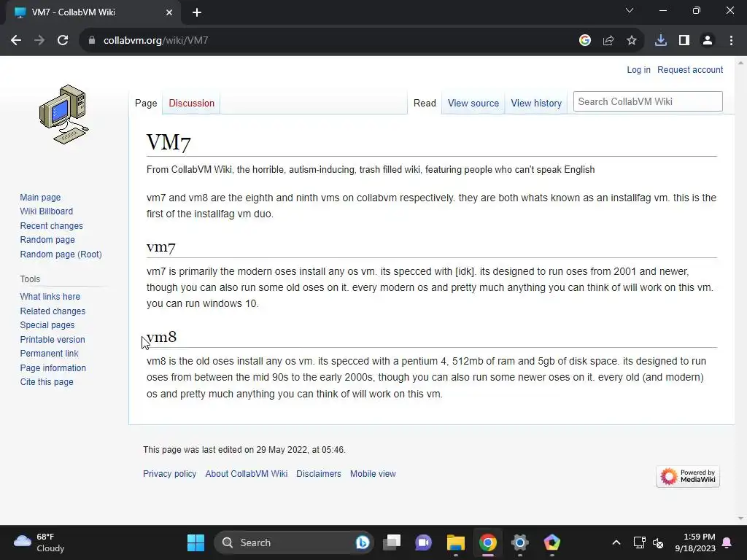The height and width of the screenshot is (560, 747).
Task: Open Chrome downloads icon
Action: click(x=661, y=41)
